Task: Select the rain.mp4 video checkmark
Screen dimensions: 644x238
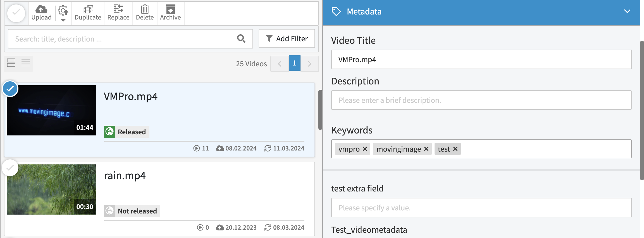Action: pyautogui.click(x=10, y=168)
